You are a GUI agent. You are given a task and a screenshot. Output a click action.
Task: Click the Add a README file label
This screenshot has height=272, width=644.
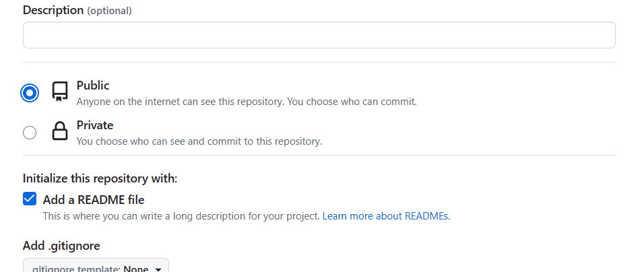94,199
